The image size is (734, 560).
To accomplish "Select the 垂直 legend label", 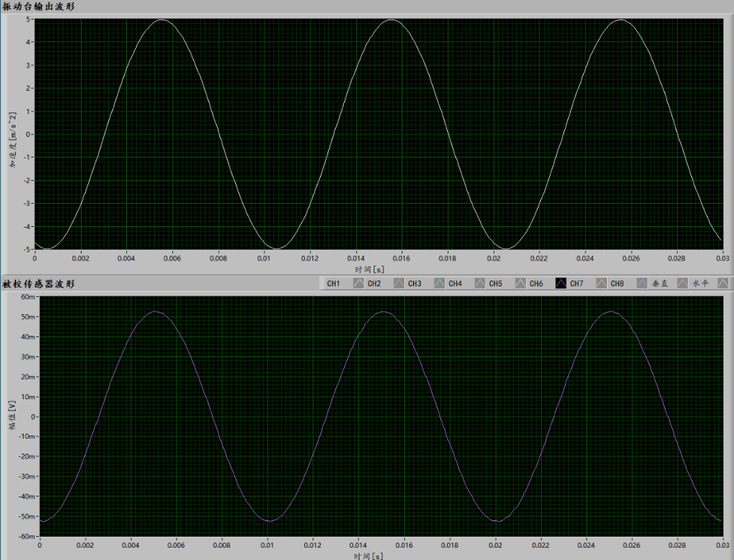I will (x=660, y=284).
